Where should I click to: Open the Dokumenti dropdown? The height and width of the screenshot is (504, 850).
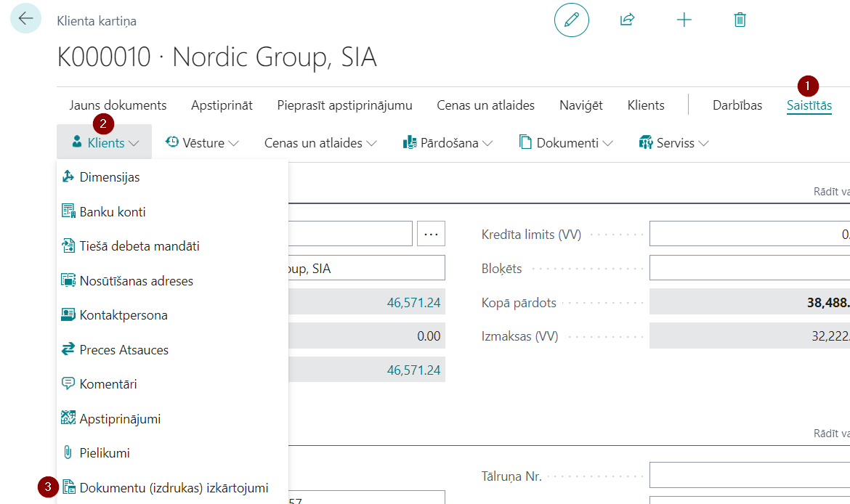click(x=566, y=143)
